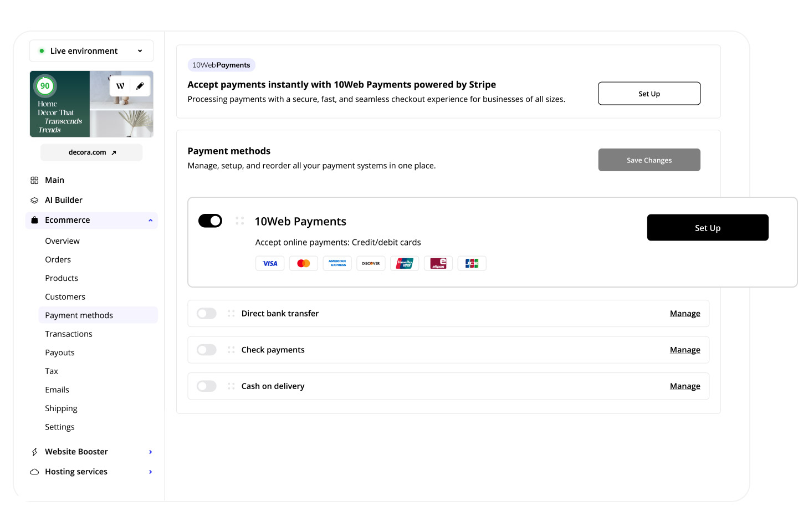
Task: Collapse the Ecommerce section
Action: pyautogui.click(x=150, y=220)
